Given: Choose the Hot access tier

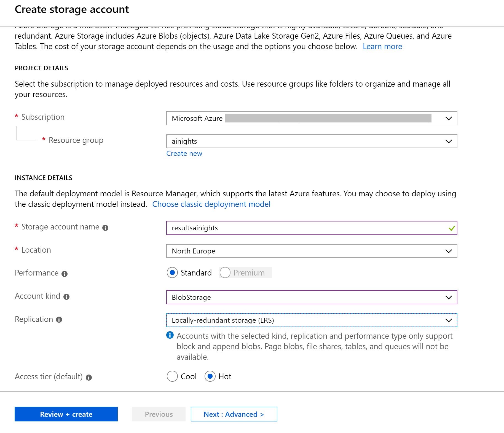Looking at the screenshot, I should pos(210,376).
